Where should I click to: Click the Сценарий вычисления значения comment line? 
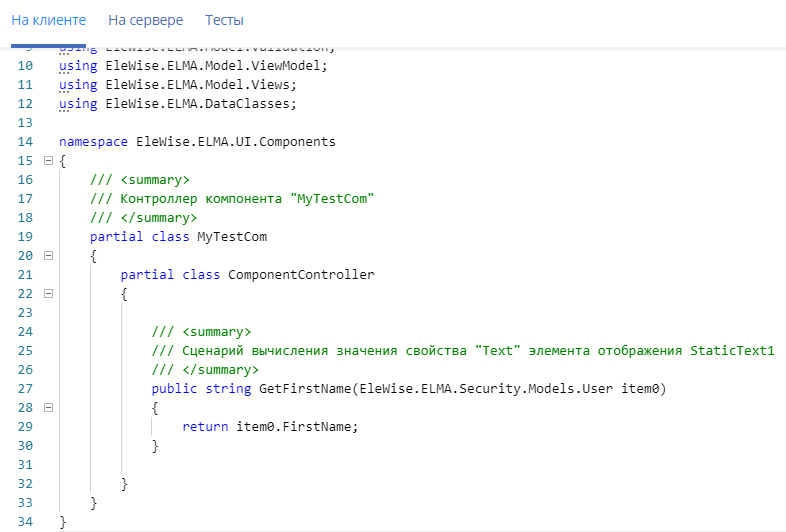463,350
